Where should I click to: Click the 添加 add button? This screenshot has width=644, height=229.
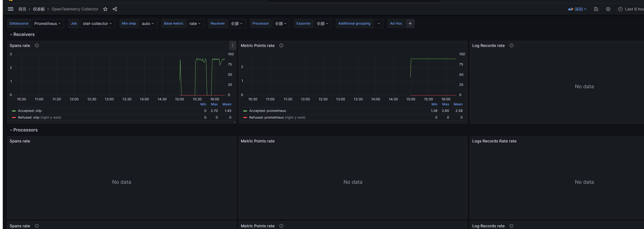pos(577,9)
